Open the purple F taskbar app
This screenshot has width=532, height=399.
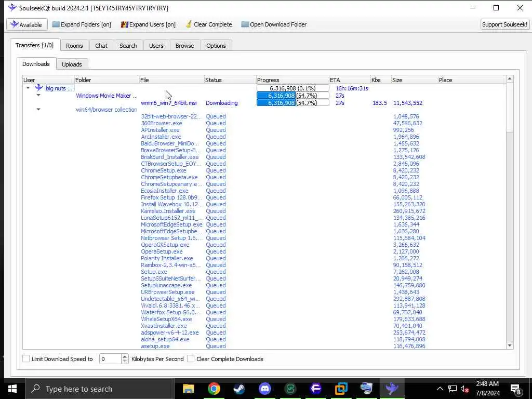[315, 389]
